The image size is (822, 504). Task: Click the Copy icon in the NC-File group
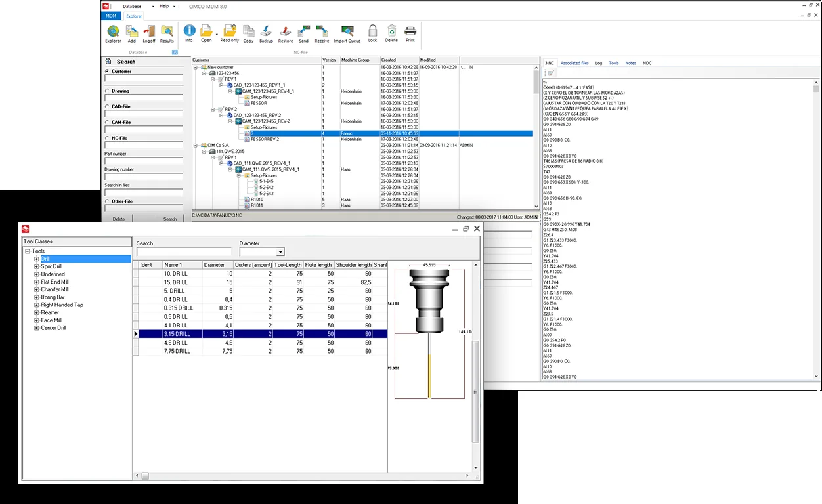click(248, 33)
